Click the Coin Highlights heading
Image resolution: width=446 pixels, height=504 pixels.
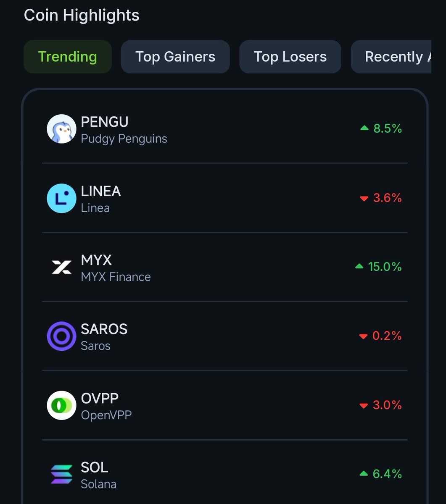[82, 16]
